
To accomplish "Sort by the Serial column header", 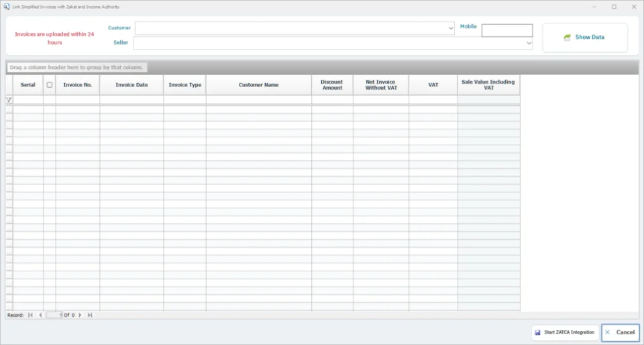I will pos(28,85).
